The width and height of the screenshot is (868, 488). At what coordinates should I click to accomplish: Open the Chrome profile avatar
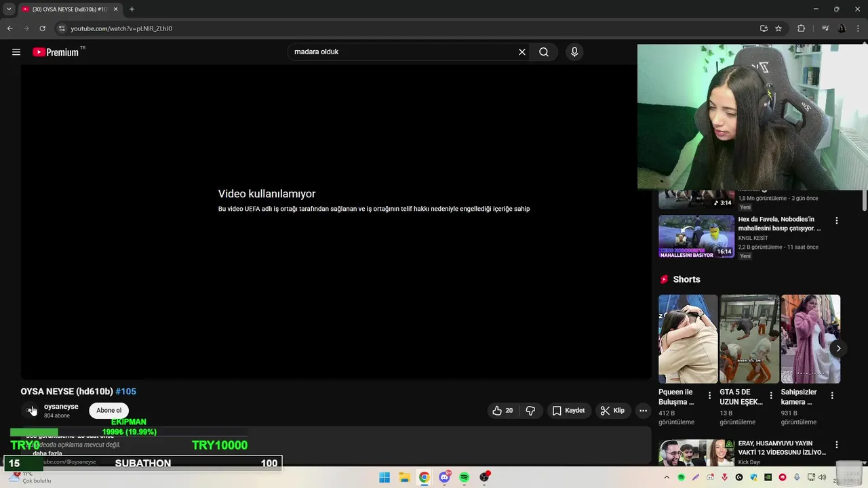tap(842, 28)
